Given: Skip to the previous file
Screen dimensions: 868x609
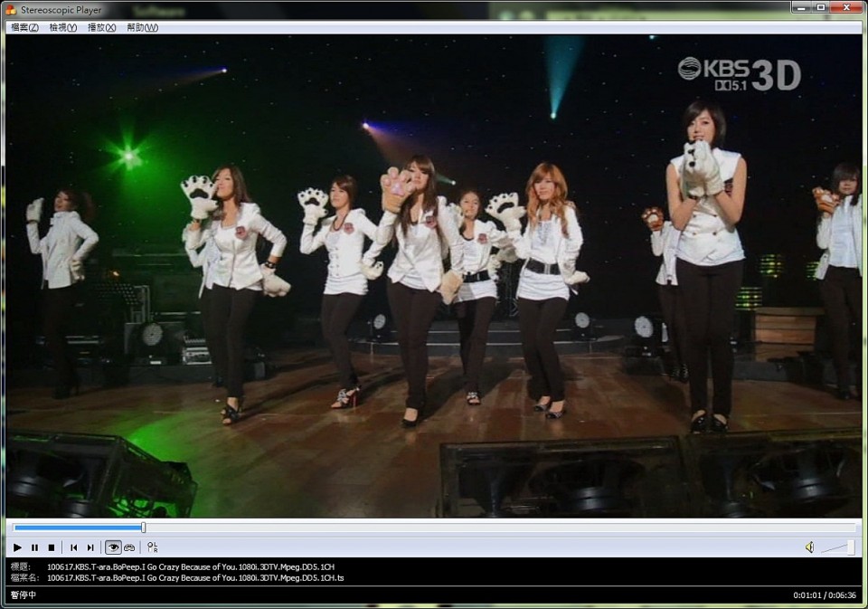Looking at the screenshot, I should click(x=73, y=547).
